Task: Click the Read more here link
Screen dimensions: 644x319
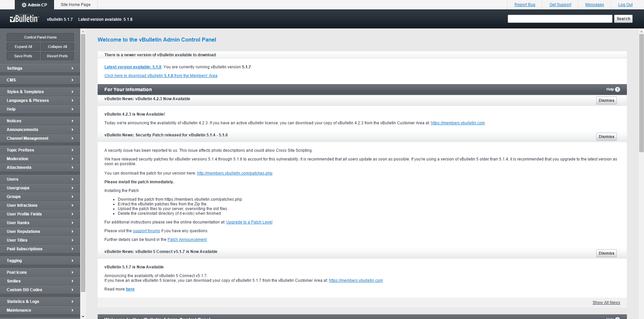Action: (x=130, y=289)
